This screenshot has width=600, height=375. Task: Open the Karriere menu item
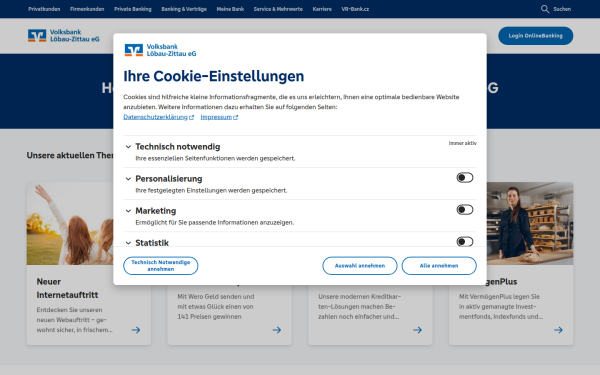[x=322, y=9]
